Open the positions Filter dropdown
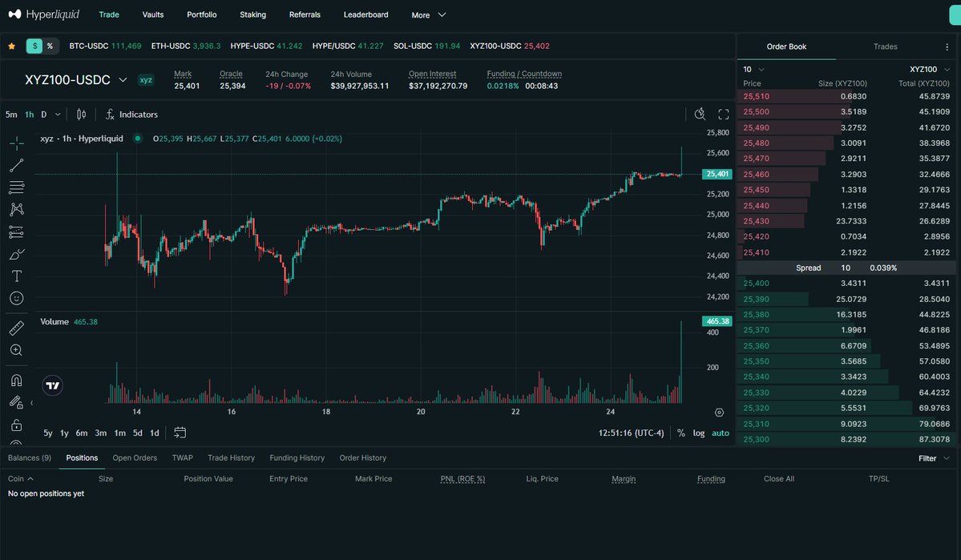961x560 pixels. point(934,458)
